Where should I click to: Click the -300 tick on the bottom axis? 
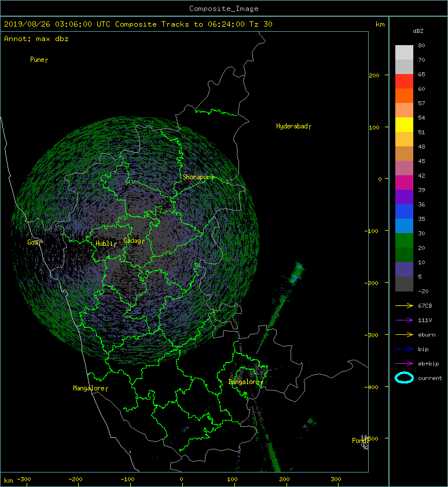24,479
